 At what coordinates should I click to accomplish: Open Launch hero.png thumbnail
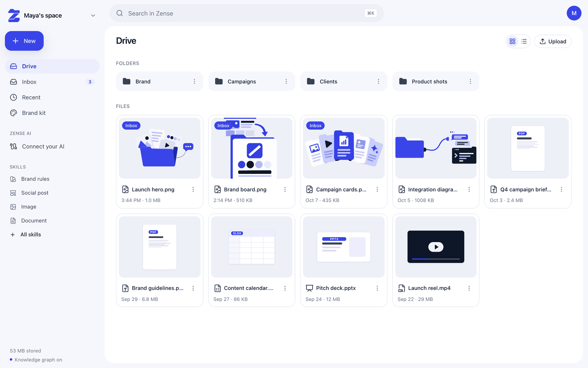(x=160, y=148)
